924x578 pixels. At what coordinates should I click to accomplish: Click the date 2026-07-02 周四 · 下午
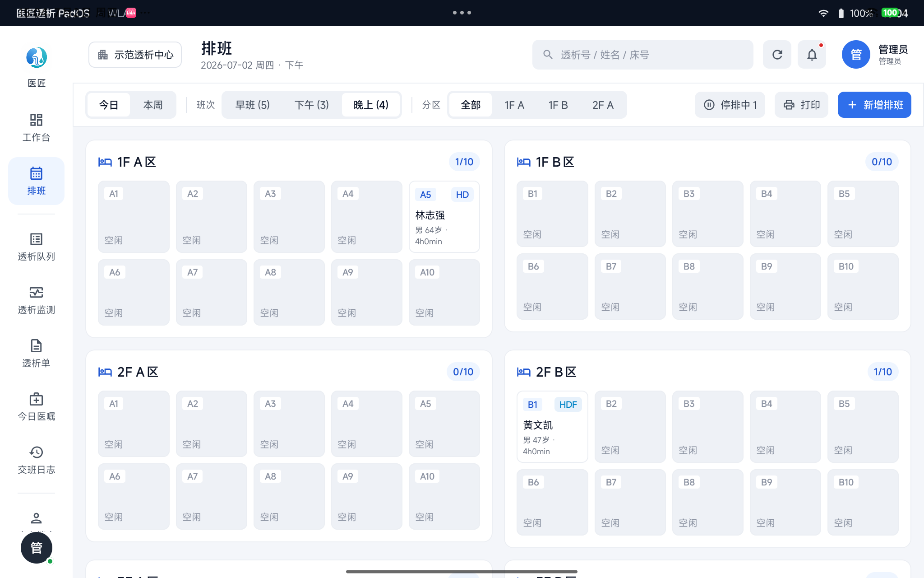click(x=252, y=65)
